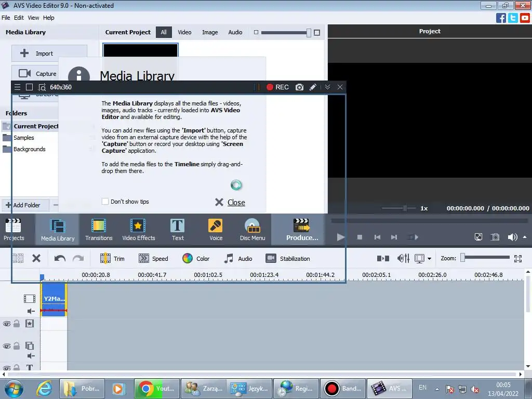Open the Video Effects section
Image resolution: width=532 pixels, height=399 pixels.
[138, 229]
